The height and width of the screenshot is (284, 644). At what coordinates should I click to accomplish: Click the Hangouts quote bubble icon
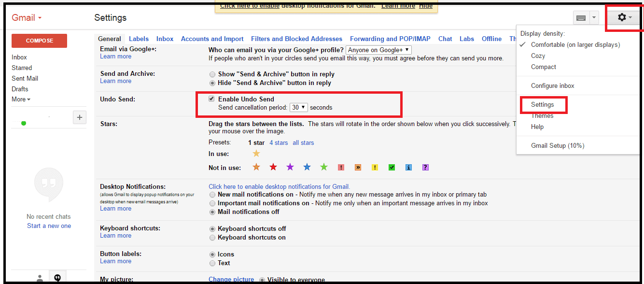click(x=49, y=185)
